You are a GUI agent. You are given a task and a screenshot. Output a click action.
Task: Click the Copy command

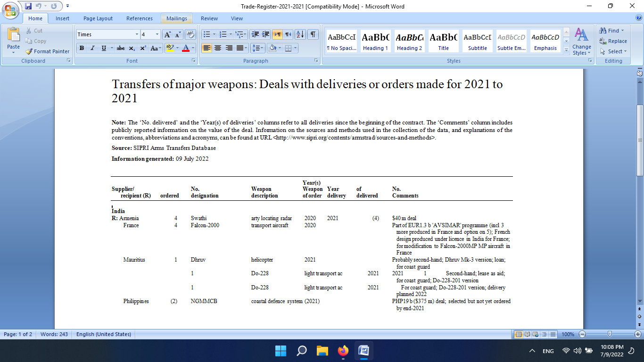tap(35, 41)
